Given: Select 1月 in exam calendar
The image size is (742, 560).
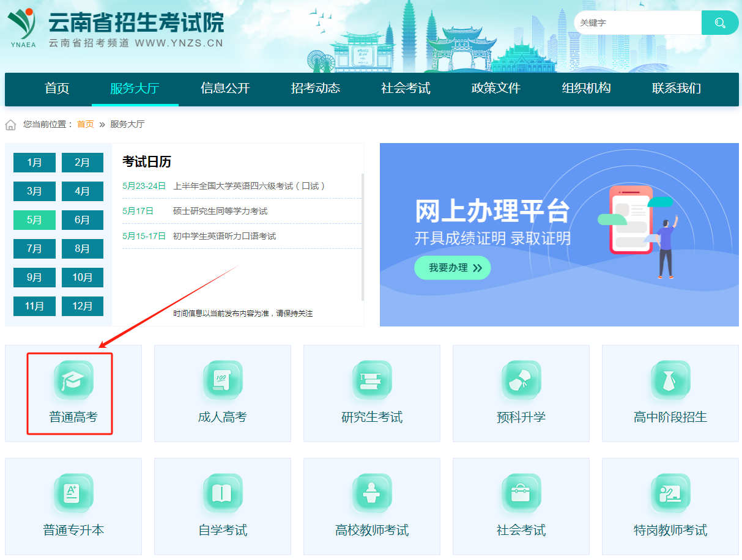Looking at the screenshot, I should pyautogui.click(x=34, y=163).
